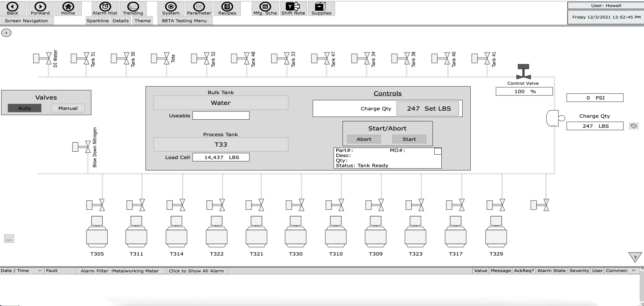The height and width of the screenshot is (306, 644).
Task: Switch valves to Manual mode
Action: click(68, 108)
